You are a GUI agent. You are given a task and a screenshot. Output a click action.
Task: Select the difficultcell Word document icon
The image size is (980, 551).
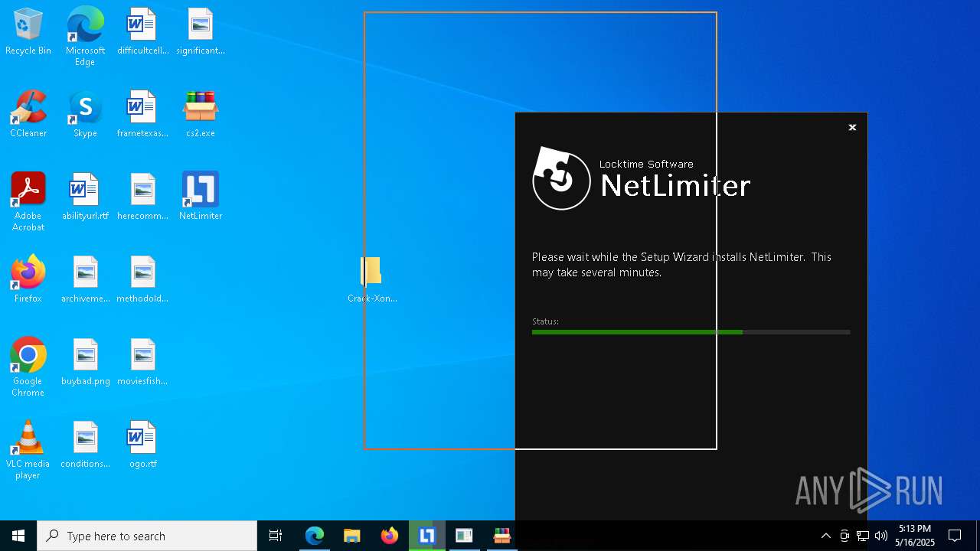click(x=142, y=32)
